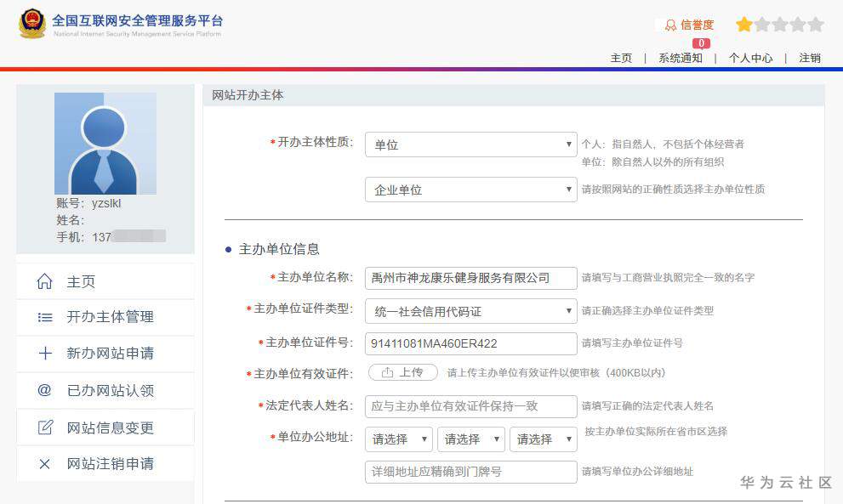Click the list icon beside 开办主体管理

[45, 318]
